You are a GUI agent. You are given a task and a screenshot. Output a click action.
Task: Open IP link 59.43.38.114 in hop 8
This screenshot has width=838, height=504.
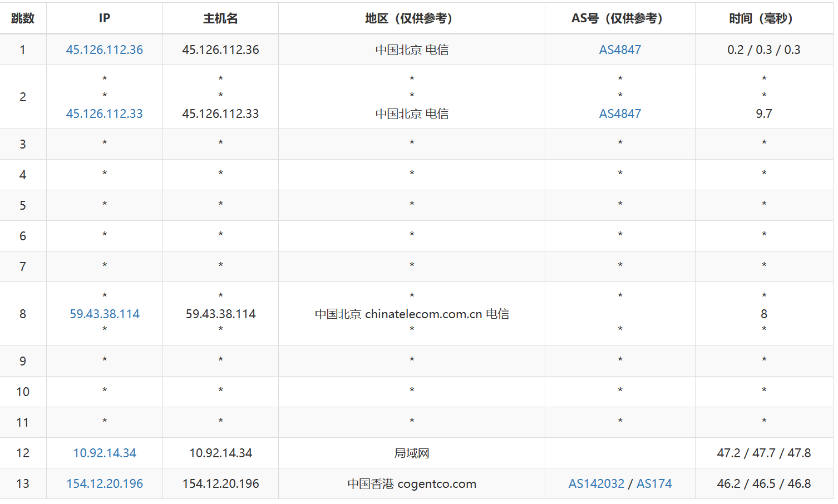click(105, 314)
